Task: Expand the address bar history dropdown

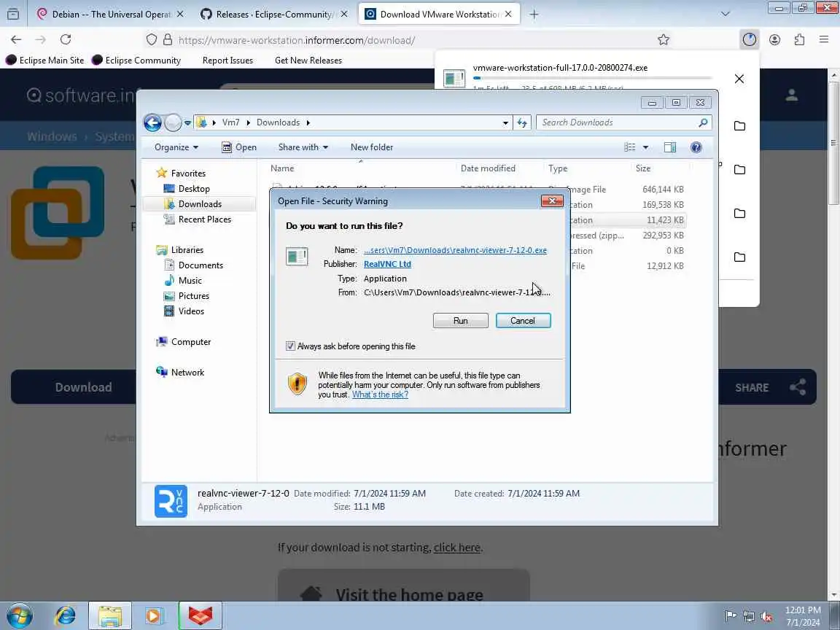Action: click(505, 122)
